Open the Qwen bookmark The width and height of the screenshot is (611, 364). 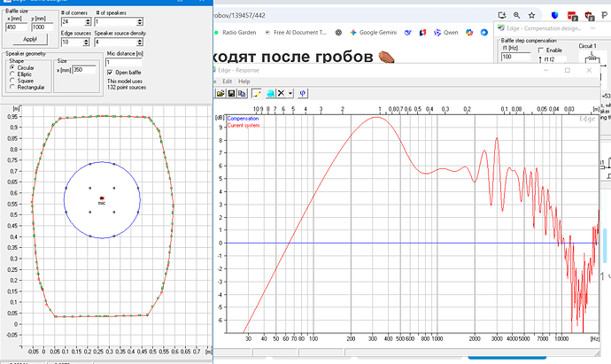(x=445, y=35)
